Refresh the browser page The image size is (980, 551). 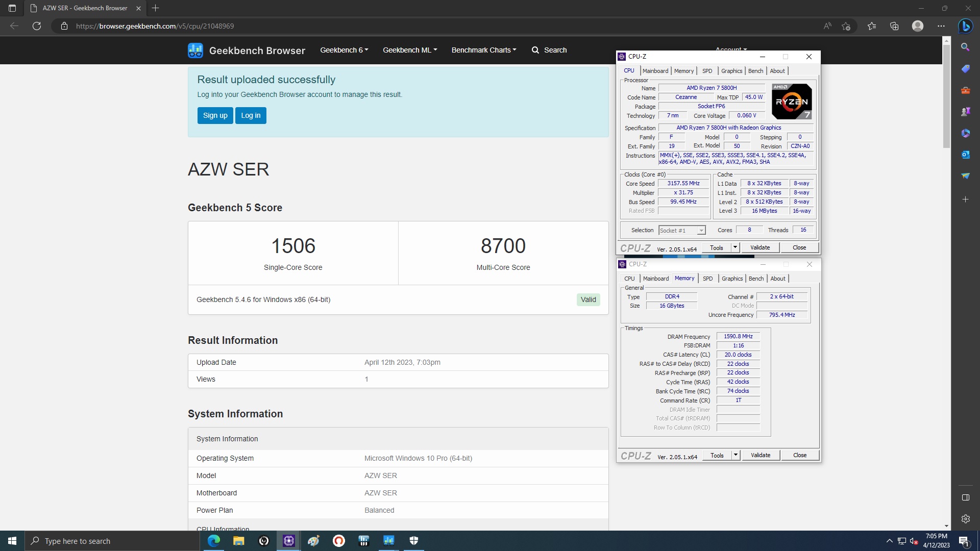pos(36,26)
